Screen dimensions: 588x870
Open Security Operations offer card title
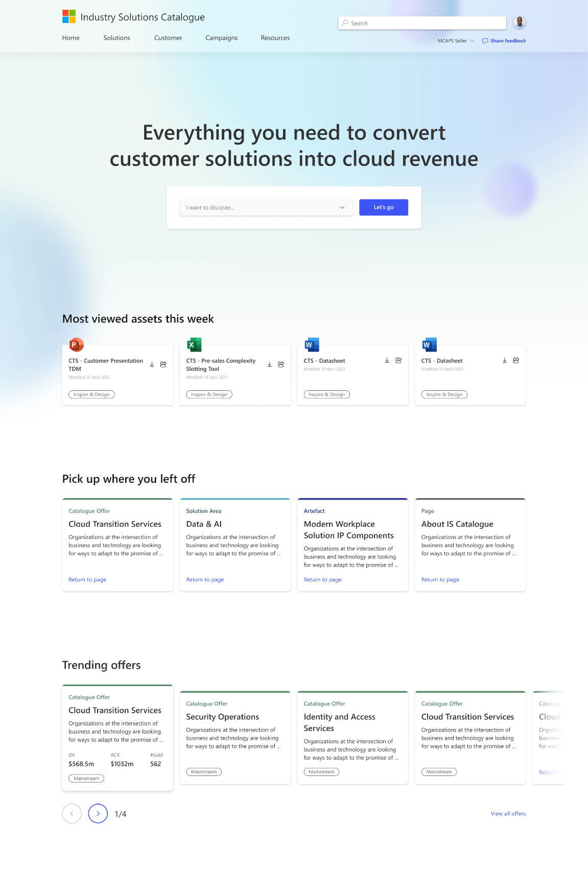[x=222, y=717]
